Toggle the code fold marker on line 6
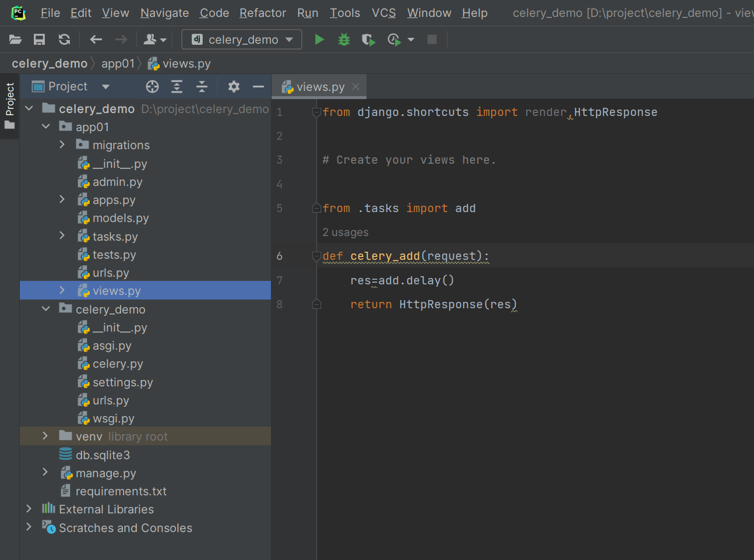This screenshot has height=560, width=754. click(x=316, y=256)
